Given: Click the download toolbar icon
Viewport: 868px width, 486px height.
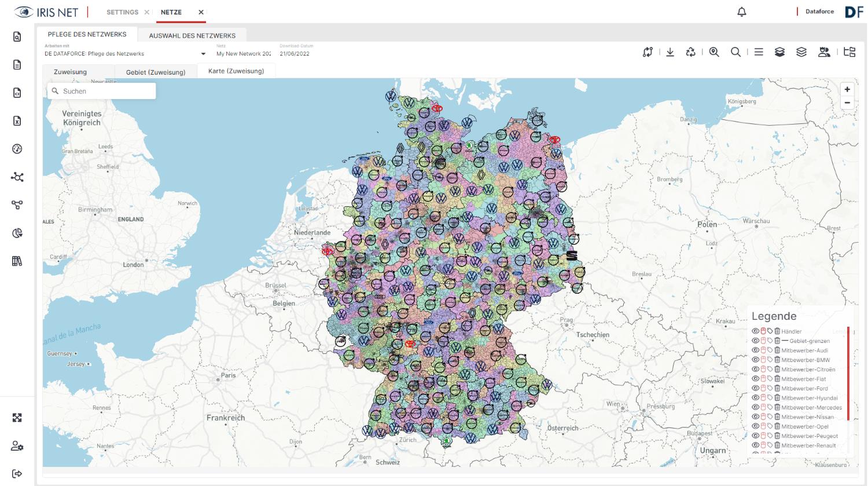Looking at the screenshot, I should (670, 52).
